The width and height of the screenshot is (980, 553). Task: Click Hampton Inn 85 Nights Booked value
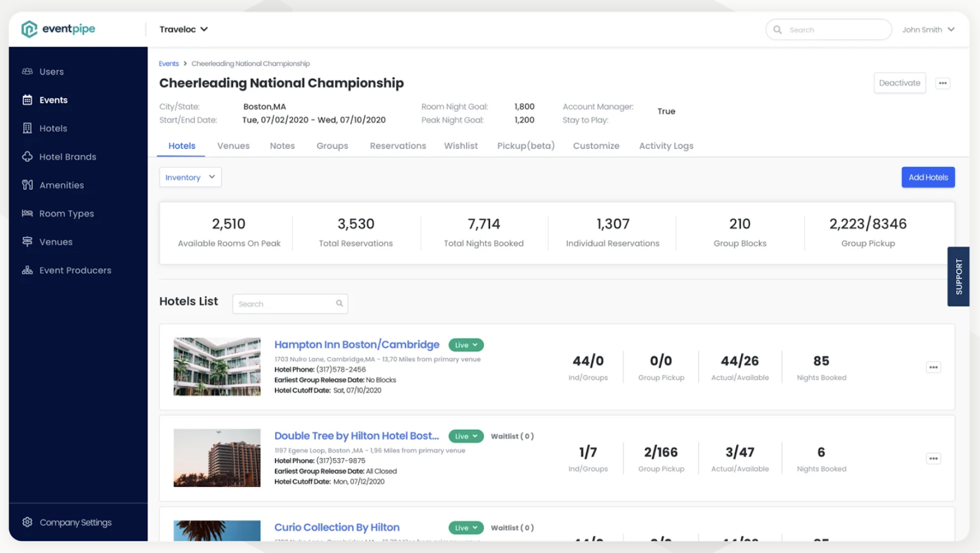(x=821, y=361)
